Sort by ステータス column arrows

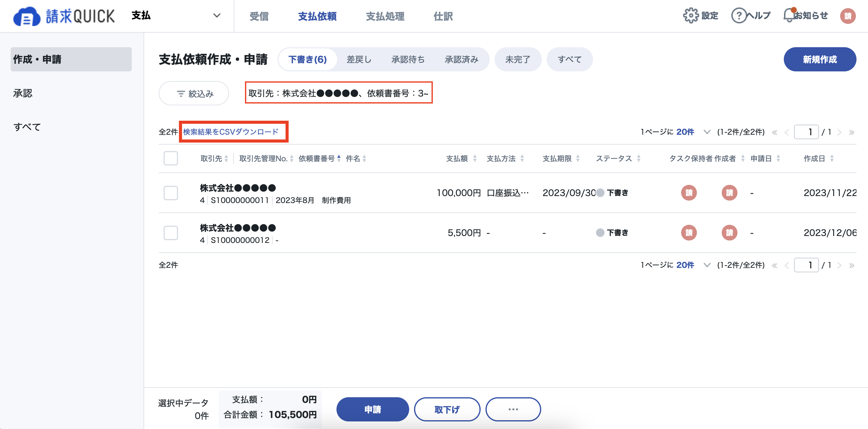click(638, 159)
